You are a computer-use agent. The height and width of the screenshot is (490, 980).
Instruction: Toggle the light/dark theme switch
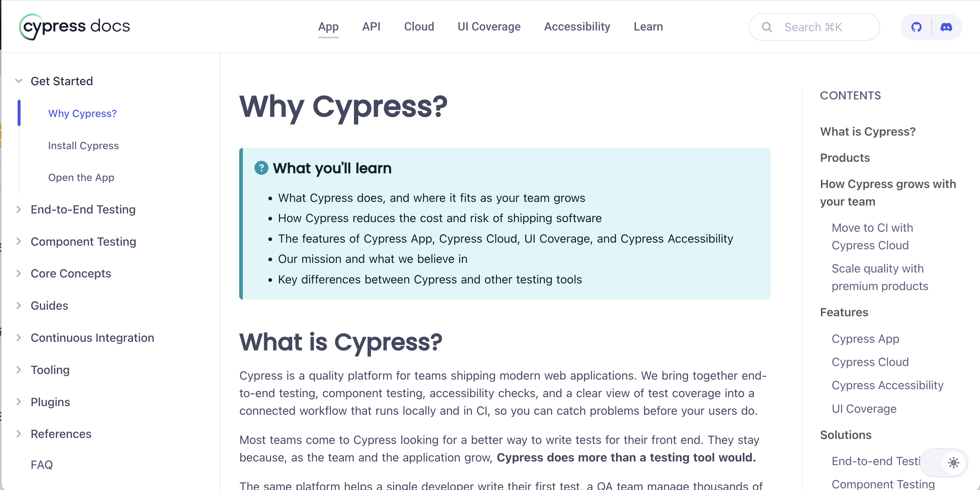click(944, 462)
